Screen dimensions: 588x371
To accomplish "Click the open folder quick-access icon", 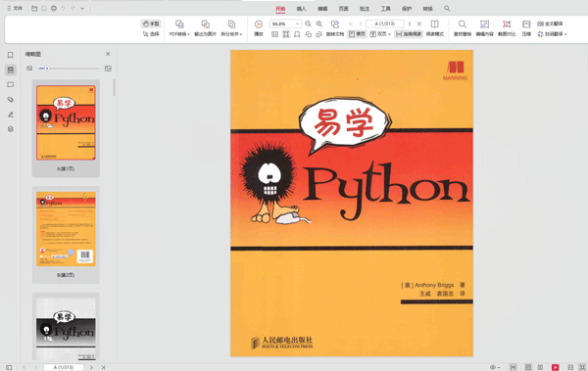I will click(34, 8).
